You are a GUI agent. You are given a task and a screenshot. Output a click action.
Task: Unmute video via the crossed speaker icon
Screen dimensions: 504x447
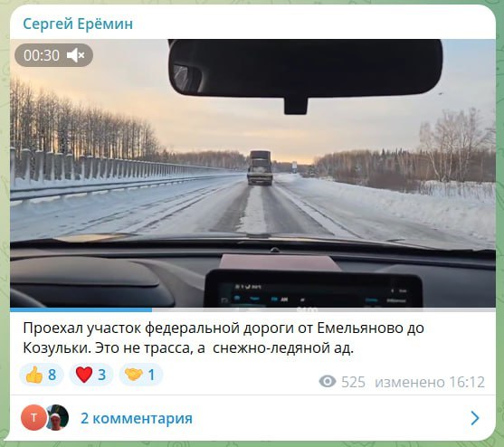[75, 55]
